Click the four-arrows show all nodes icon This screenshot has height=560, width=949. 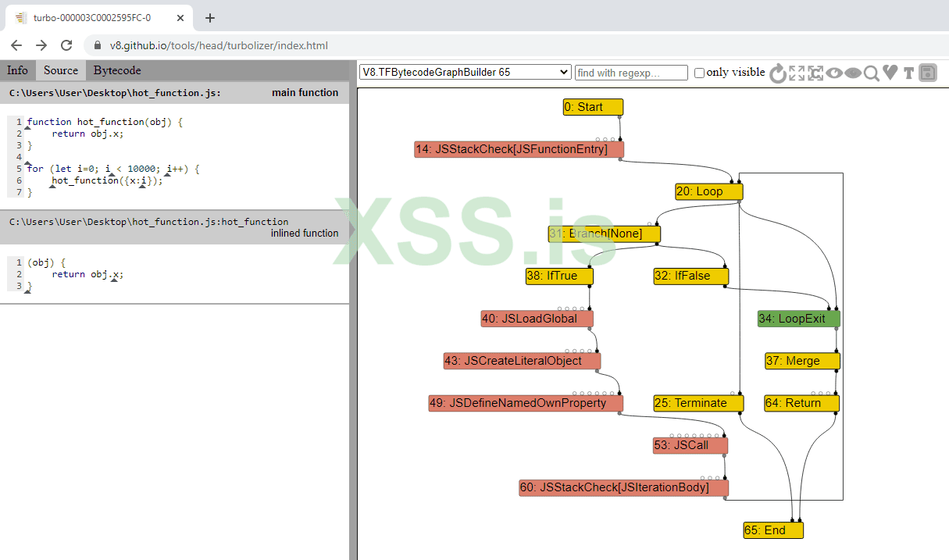pyautogui.click(x=797, y=73)
